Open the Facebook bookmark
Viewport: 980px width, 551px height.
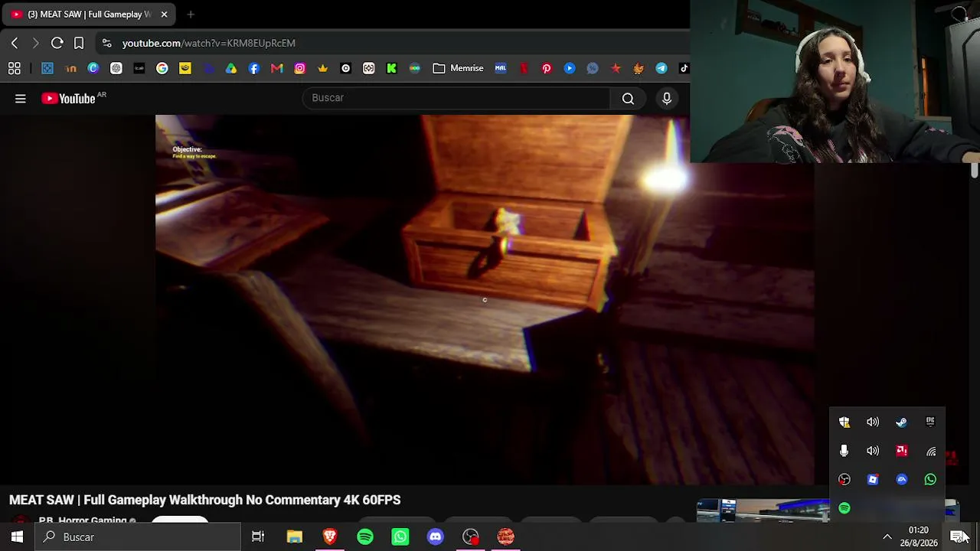[x=254, y=68]
